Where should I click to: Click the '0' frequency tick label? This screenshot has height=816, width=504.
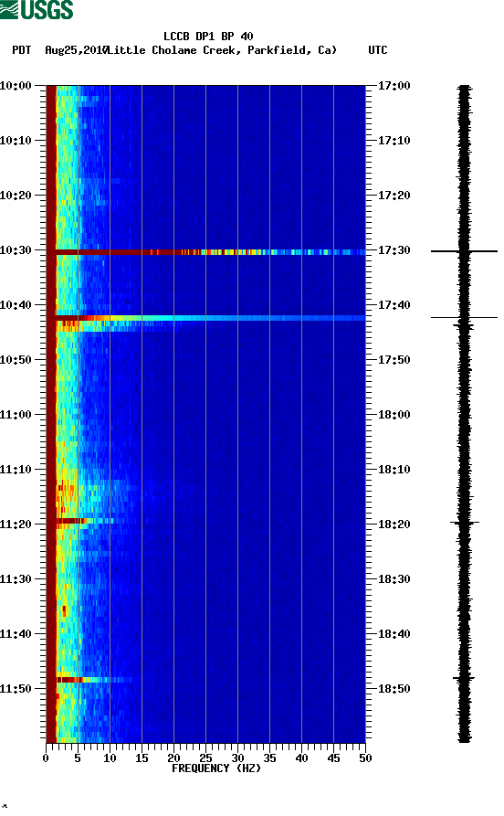coord(46,758)
